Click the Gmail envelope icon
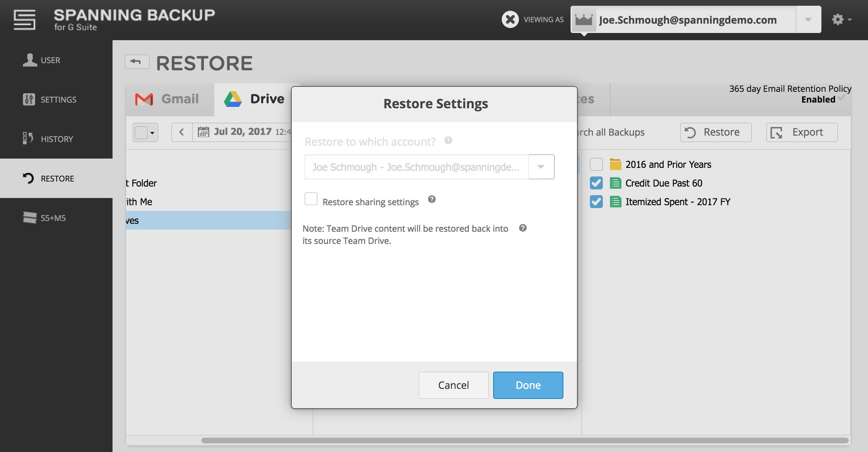 [144, 99]
